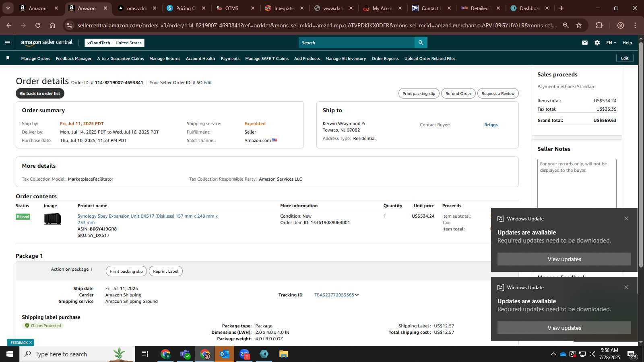Switch to the Pricing browser tab
This screenshot has width=644, height=362.
click(186, 8)
